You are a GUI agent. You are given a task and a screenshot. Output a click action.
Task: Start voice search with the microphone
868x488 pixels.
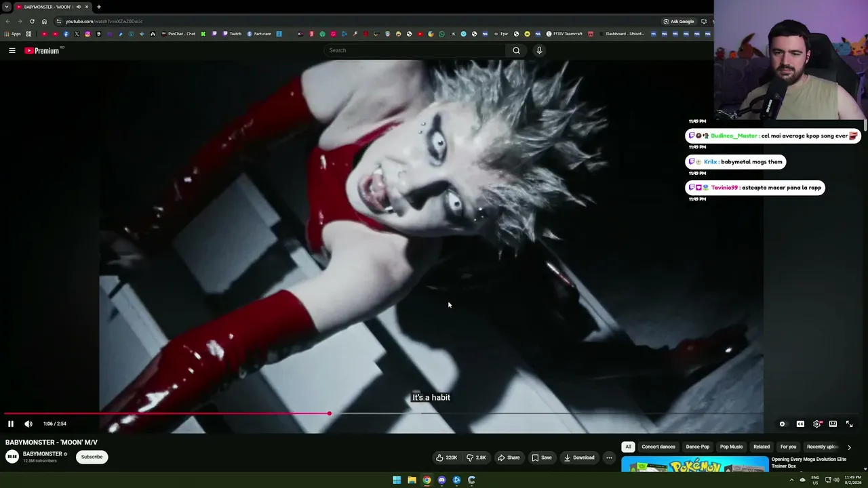click(x=539, y=50)
